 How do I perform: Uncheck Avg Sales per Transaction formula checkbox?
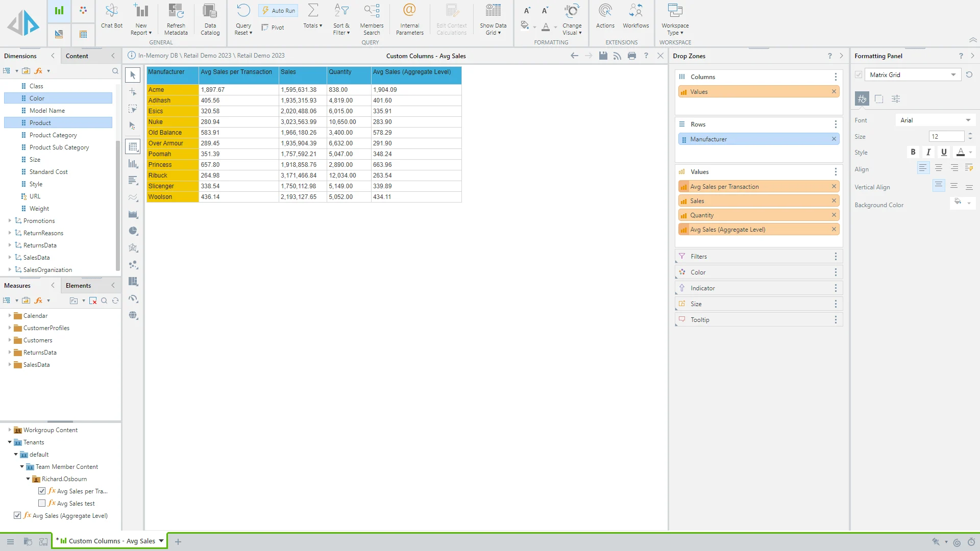coord(42,491)
